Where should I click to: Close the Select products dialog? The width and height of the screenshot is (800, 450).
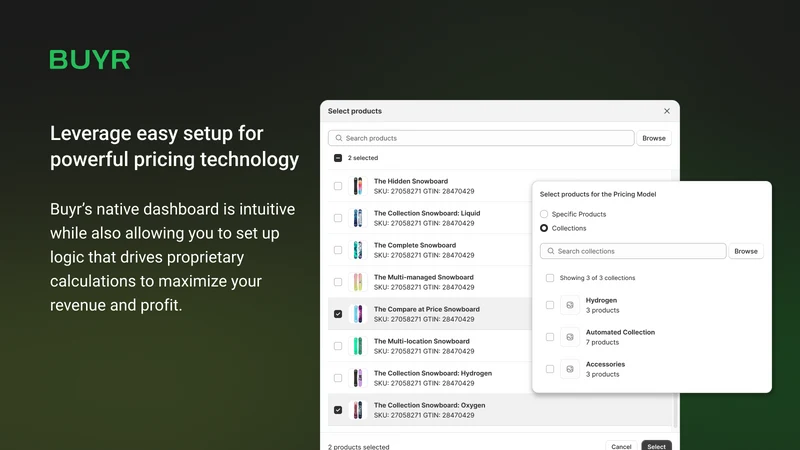coord(666,111)
